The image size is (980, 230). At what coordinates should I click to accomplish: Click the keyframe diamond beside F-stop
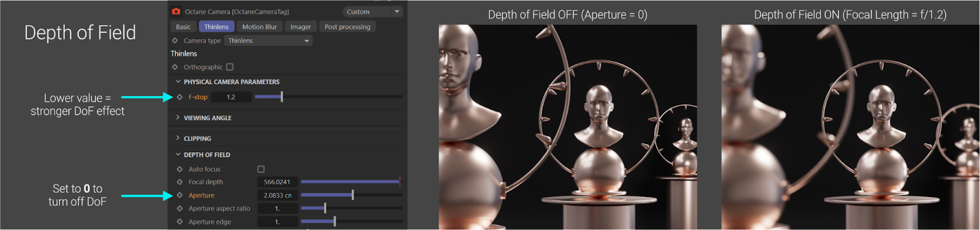point(179,97)
